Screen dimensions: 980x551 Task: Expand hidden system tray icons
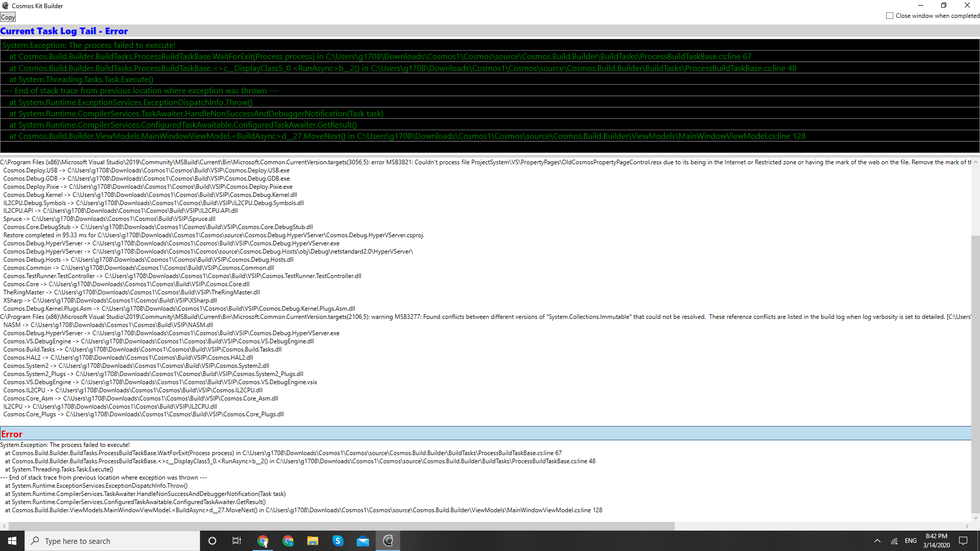[877, 541]
